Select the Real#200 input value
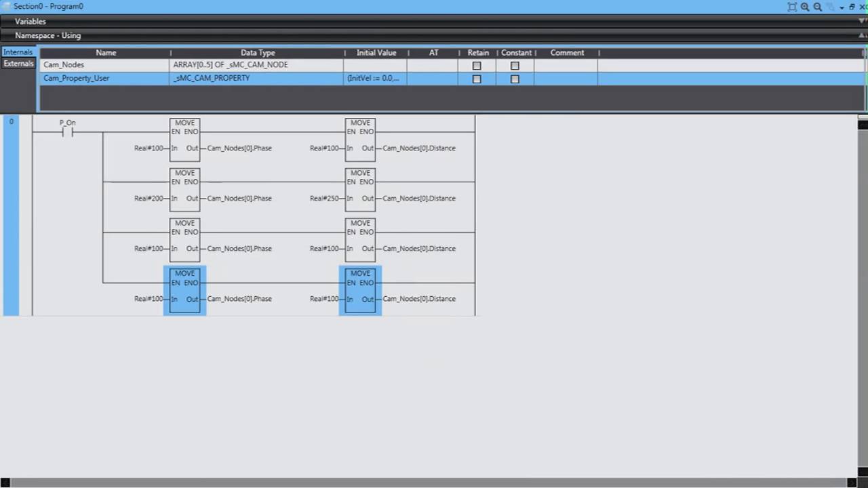868x488 pixels. tap(149, 199)
